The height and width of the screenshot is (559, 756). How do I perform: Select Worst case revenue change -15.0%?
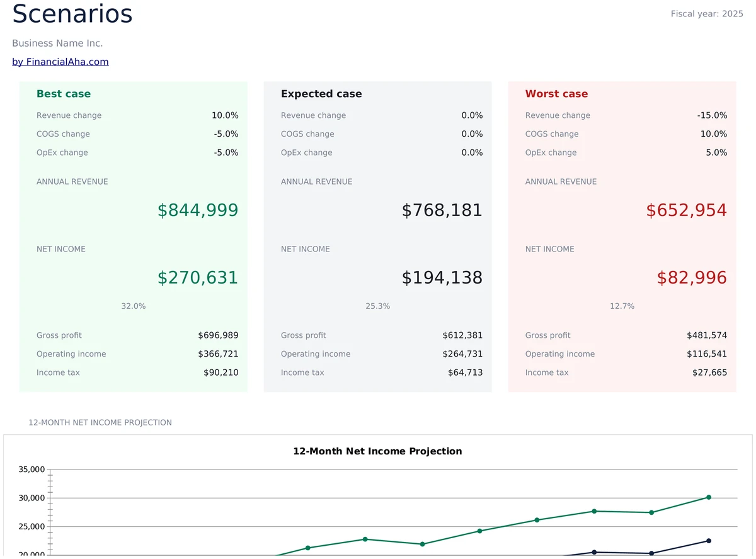(712, 115)
